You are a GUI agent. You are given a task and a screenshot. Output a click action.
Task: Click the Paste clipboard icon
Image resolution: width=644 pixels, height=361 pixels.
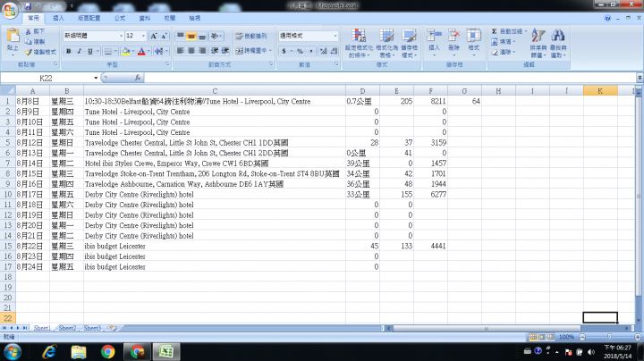click(13, 36)
